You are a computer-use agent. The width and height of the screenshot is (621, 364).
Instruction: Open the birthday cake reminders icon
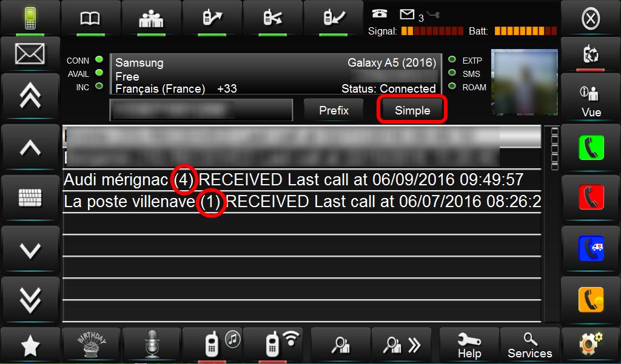pos(92,344)
